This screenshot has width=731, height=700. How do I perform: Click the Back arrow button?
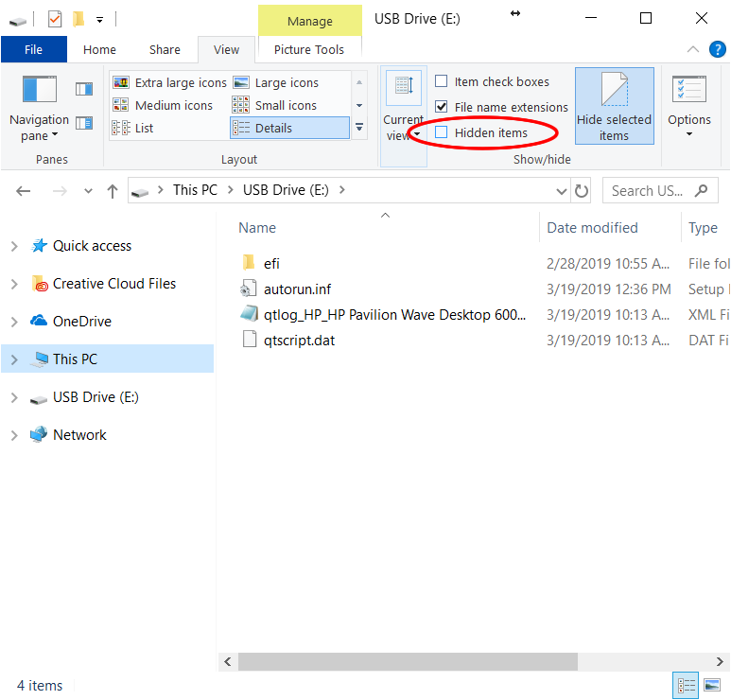24,191
